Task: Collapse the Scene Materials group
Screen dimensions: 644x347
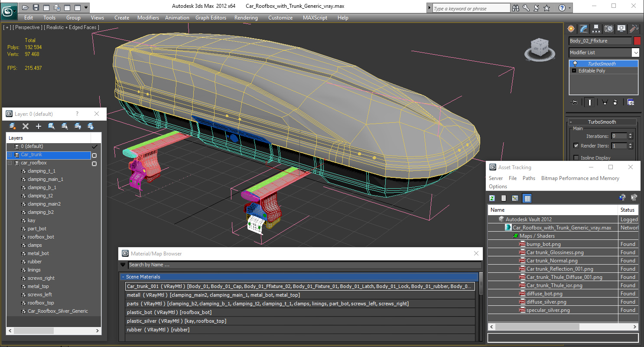Action: (x=123, y=277)
